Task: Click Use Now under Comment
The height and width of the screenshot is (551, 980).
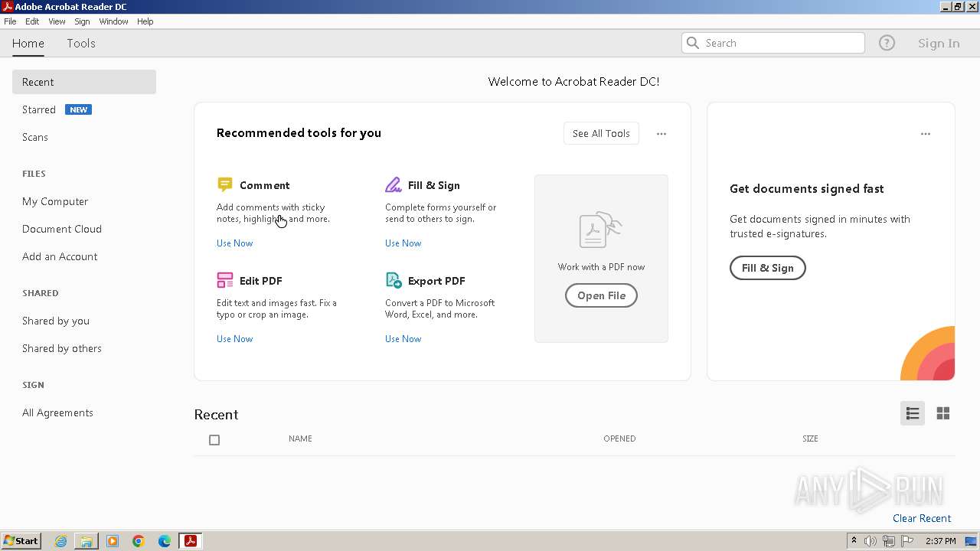Action: 234,243
